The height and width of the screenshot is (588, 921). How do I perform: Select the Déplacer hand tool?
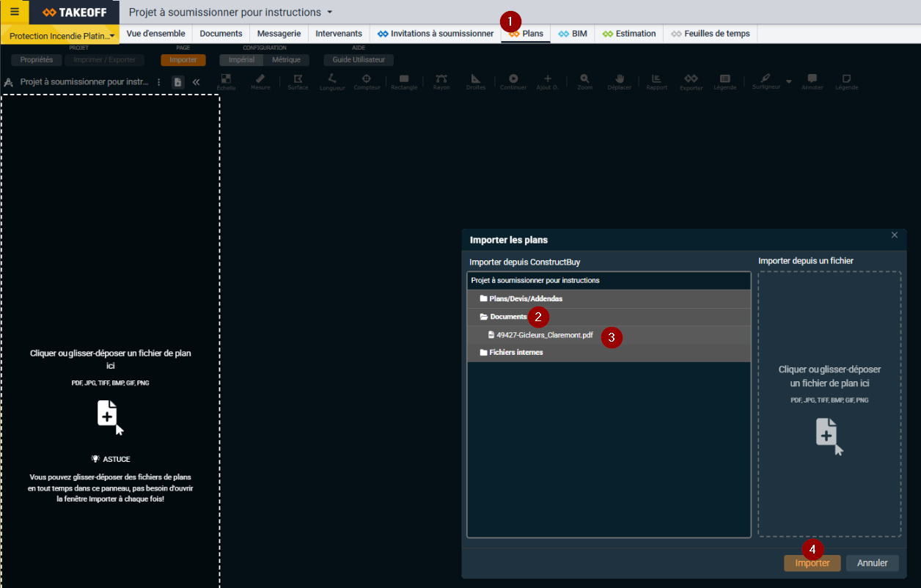point(619,81)
